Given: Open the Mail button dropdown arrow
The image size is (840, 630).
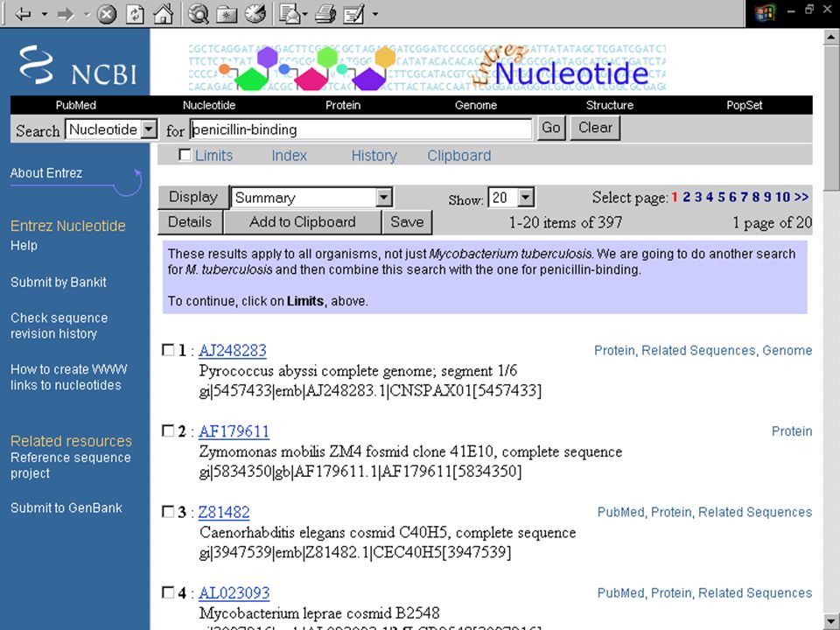Looking at the screenshot, I should [304, 14].
